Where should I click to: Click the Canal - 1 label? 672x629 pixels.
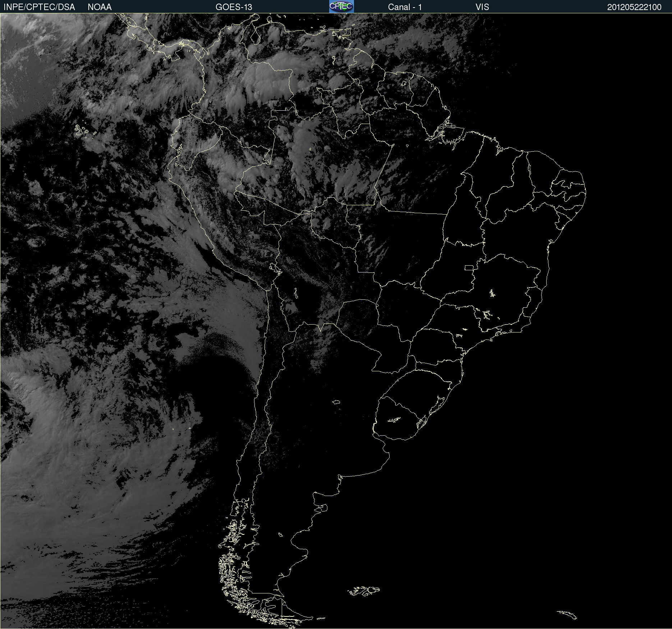pyautogui.click(x=405, y=7)
